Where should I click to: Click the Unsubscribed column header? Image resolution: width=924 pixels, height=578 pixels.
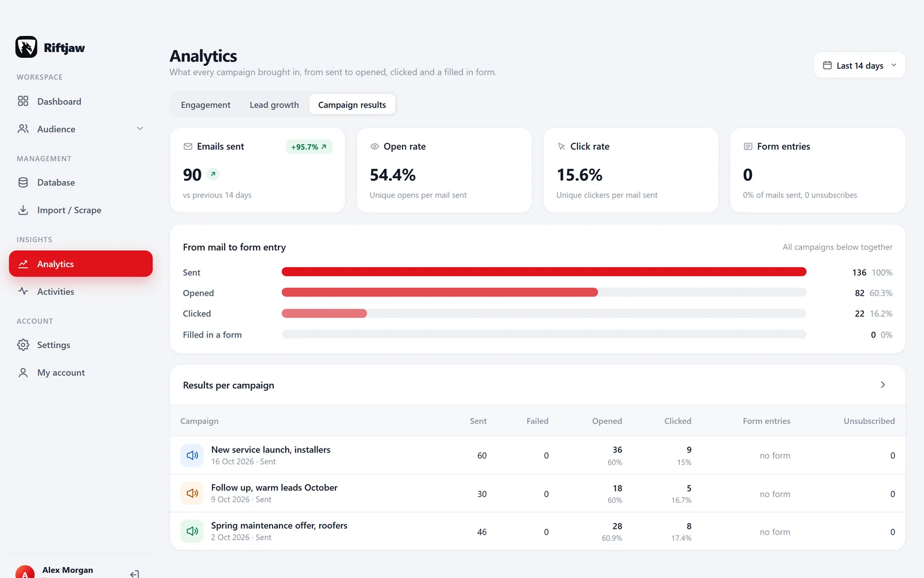pyautogui.click(x=869, y=421)
